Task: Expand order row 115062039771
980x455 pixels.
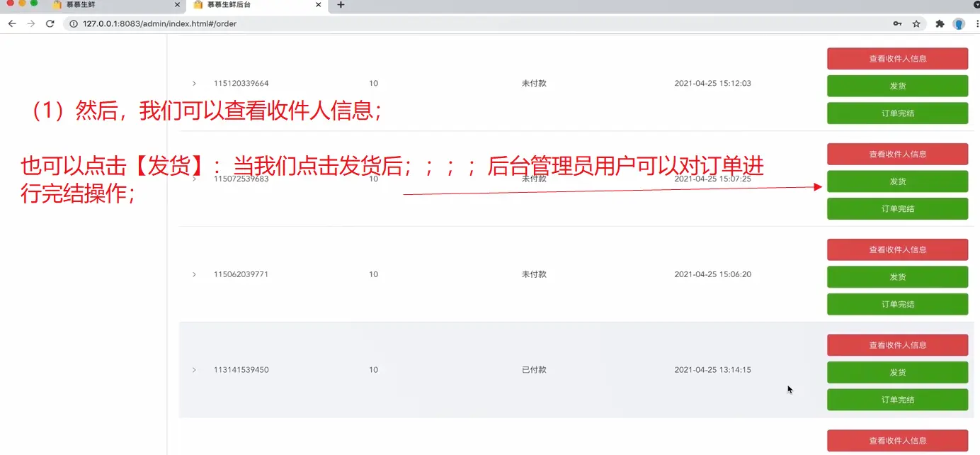Action: click(194, 274)
